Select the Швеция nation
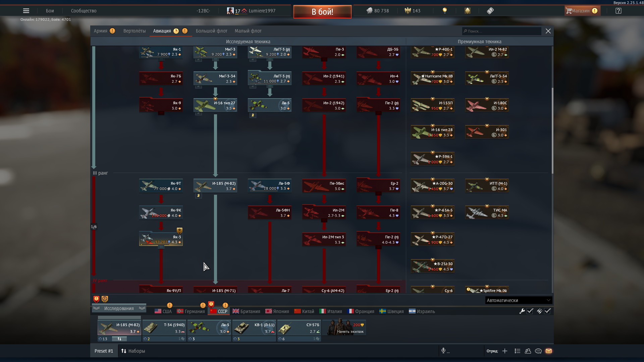This screenshot has height=362, width=644. 392,311
